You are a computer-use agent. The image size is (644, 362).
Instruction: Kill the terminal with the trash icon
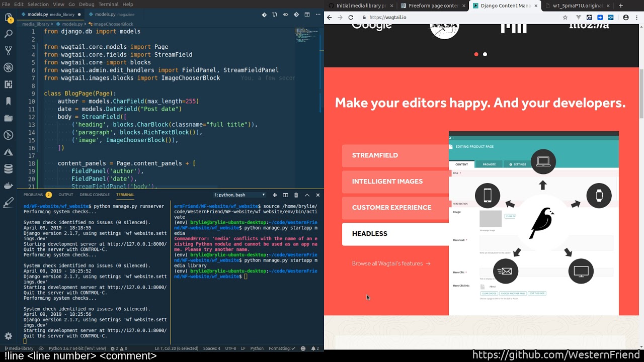[296, 195]
